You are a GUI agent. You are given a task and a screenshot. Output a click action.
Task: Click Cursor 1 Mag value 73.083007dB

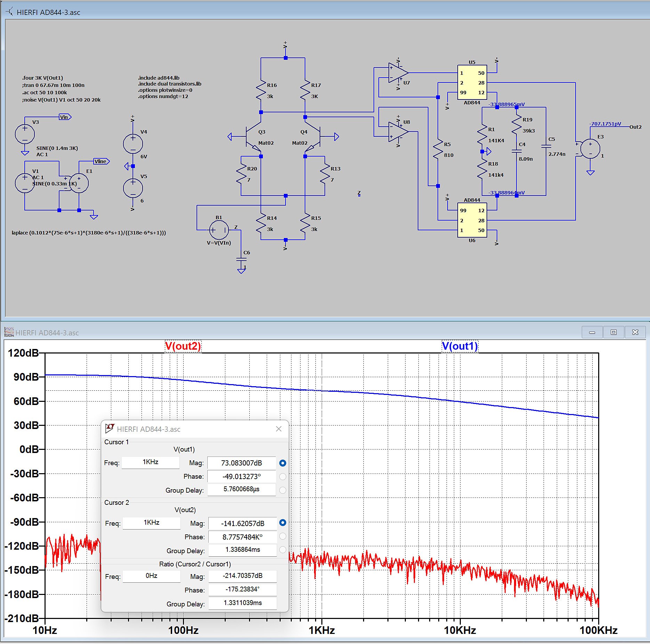(242, 463)
